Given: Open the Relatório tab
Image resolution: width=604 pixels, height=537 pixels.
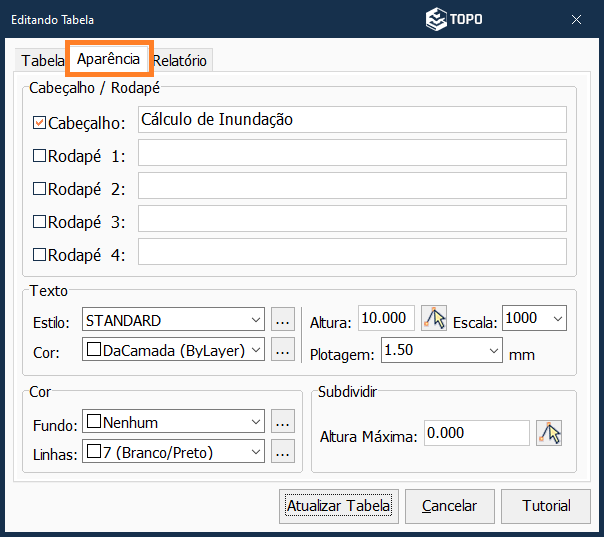Looking at the screenshot, I should point(180,60).
